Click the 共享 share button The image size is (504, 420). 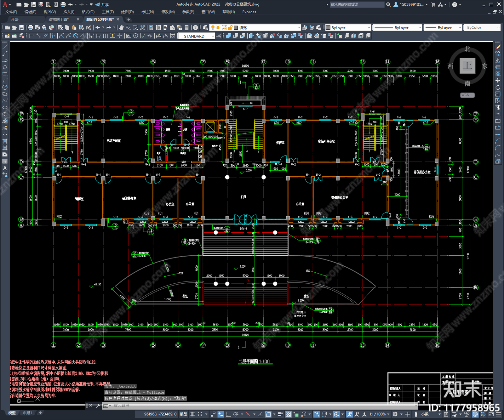pos(102,4)
